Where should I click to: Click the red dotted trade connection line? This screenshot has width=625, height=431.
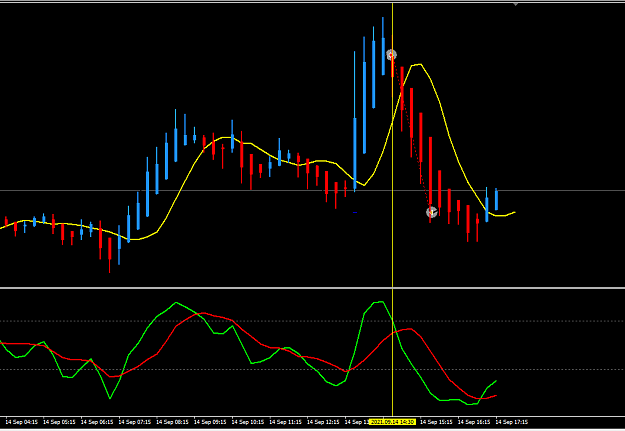[412, 134]
